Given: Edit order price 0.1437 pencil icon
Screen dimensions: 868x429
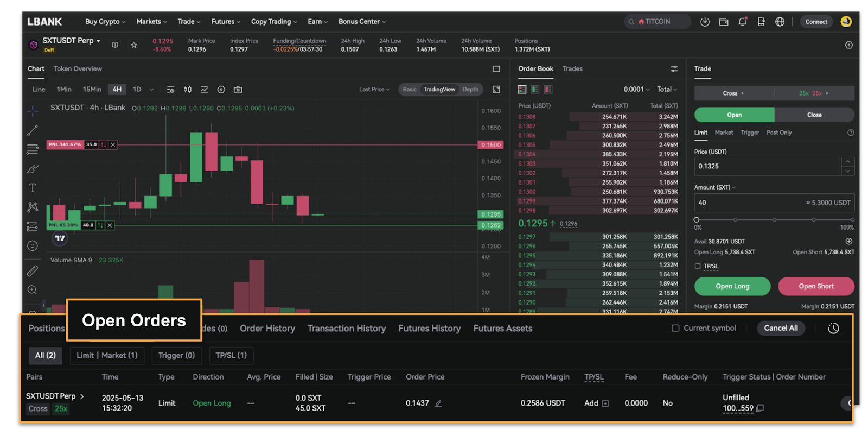Looking at the screenshot, I should (438, 403).
